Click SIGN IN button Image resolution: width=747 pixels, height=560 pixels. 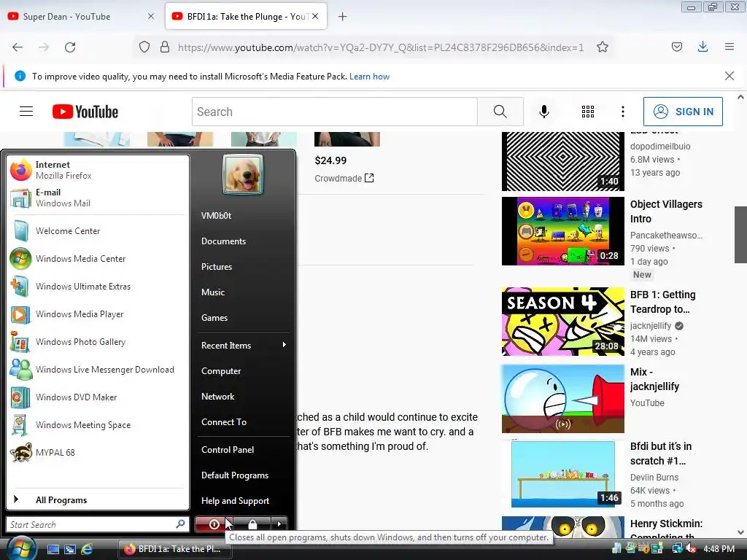point(683,112)
